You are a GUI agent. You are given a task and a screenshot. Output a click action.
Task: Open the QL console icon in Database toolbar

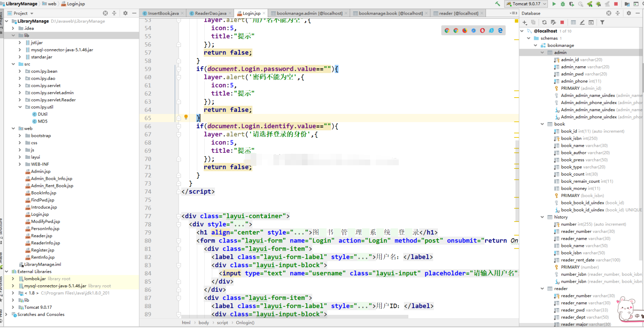[591, 22]
